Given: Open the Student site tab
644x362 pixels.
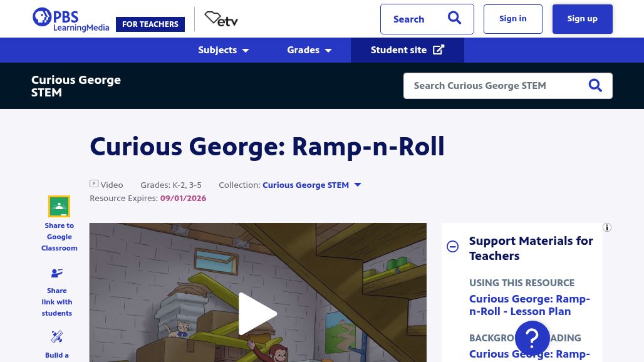Looking at the screenshot, I should pyautogui.click(x=407, y=50).
